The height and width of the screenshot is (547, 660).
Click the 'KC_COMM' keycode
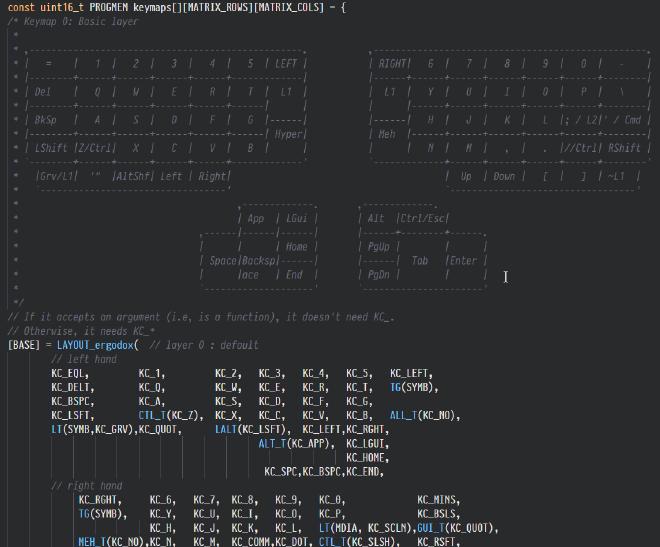pos(253,542)
